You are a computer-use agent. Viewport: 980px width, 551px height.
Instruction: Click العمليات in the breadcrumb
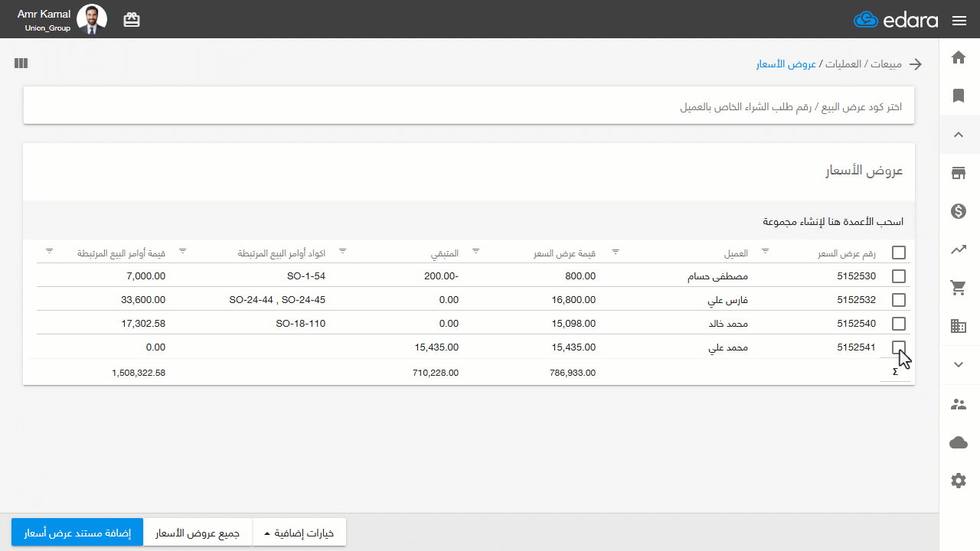tap(844, 64)
